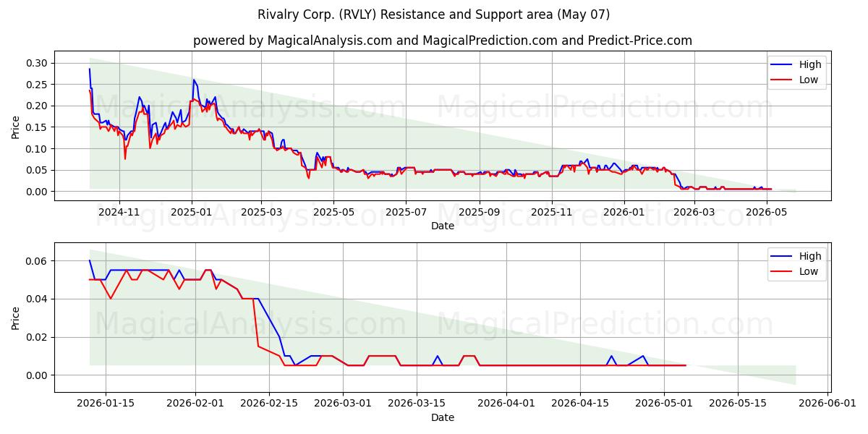Click the '2025-01' x-axis label in the top chart

coord(192,212)
